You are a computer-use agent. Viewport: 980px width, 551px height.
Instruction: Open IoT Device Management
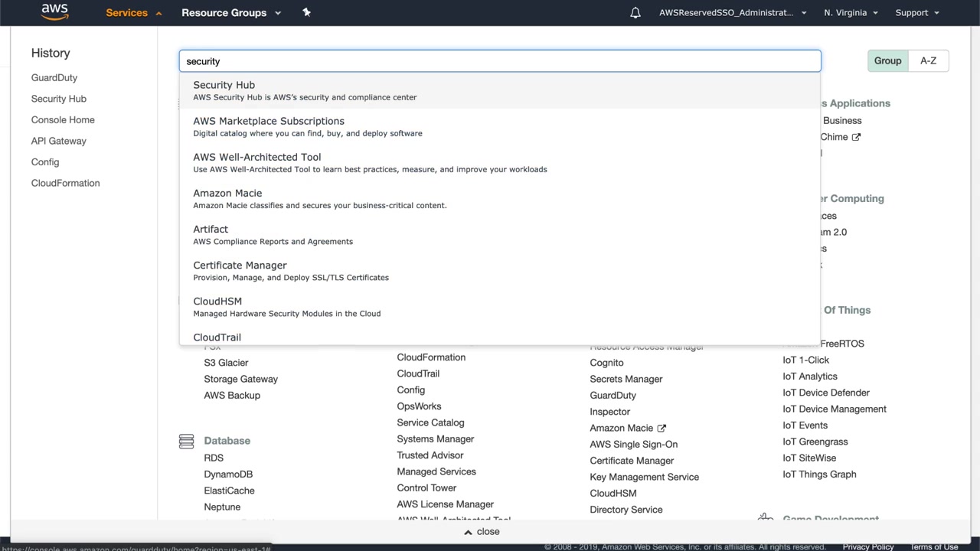pos(835,409)
